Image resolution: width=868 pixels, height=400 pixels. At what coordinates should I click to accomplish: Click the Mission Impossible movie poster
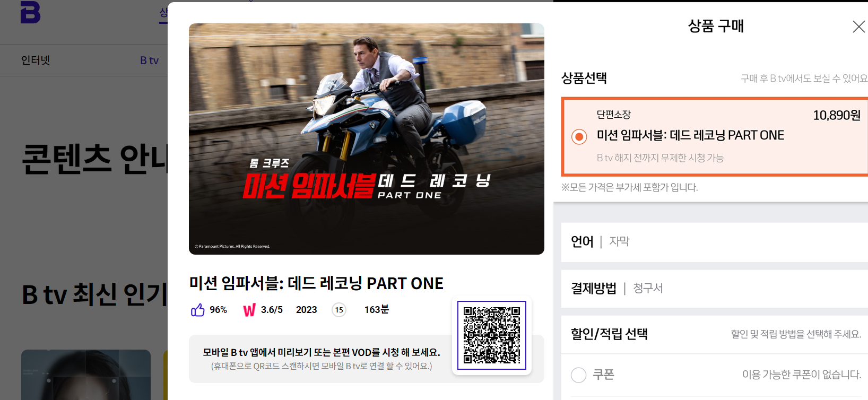click(367, 139)
